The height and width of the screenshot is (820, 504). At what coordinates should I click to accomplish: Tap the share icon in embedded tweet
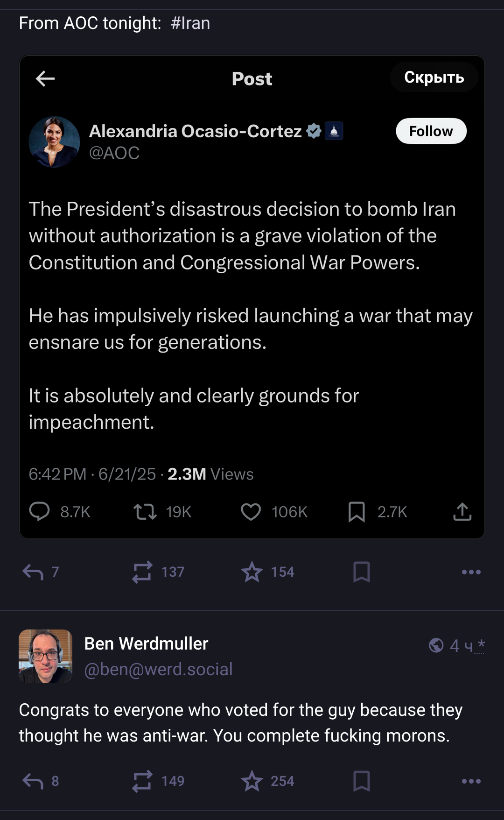click(x=462, y=512)
